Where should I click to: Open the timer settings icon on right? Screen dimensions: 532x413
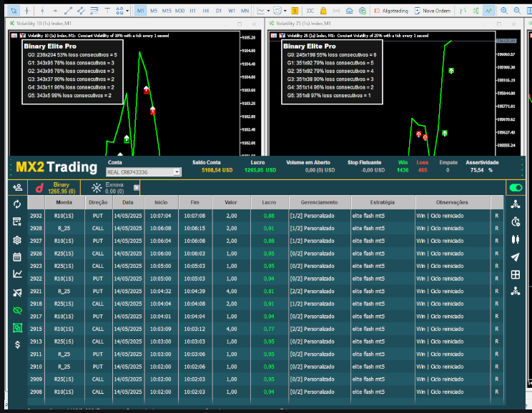[x=516, y=222]
